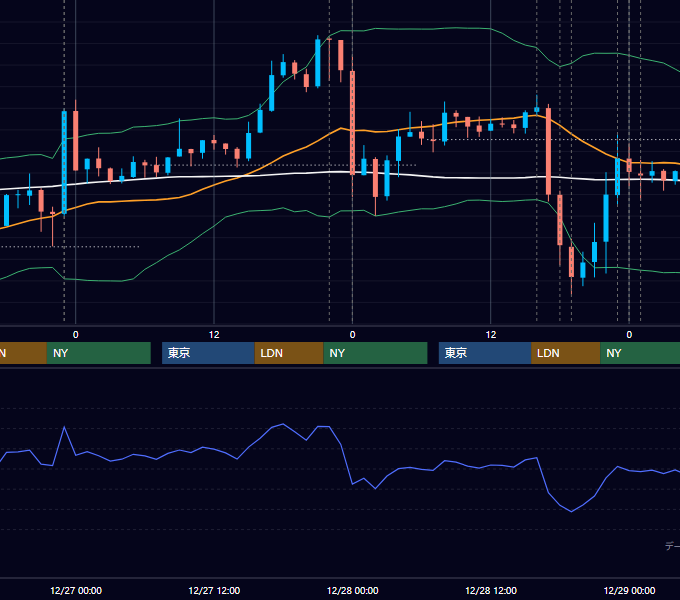Viewport: 680px width, 600px height.
Task: Click the 12/28 12:00 date label
Action: pos(491,590)
